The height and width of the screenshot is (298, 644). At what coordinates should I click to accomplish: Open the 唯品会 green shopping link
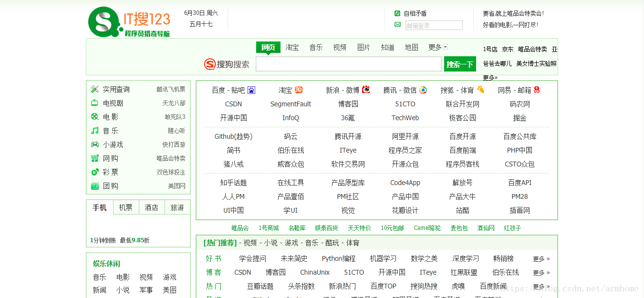click(x=240, y=228)
